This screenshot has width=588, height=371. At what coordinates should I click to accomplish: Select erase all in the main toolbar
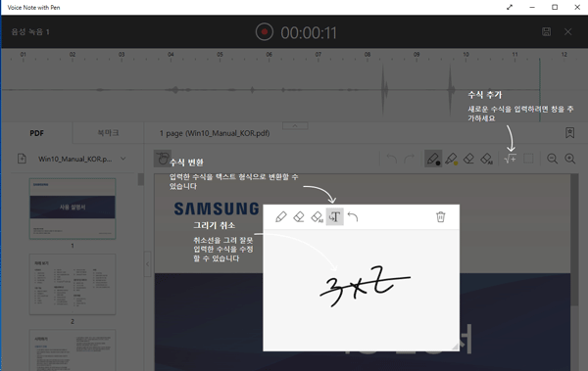point(487,159)
